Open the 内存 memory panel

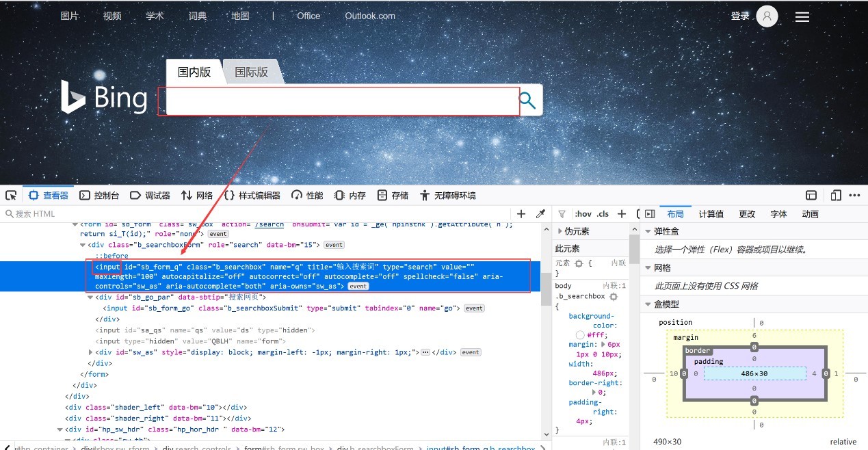click(350, 195)
